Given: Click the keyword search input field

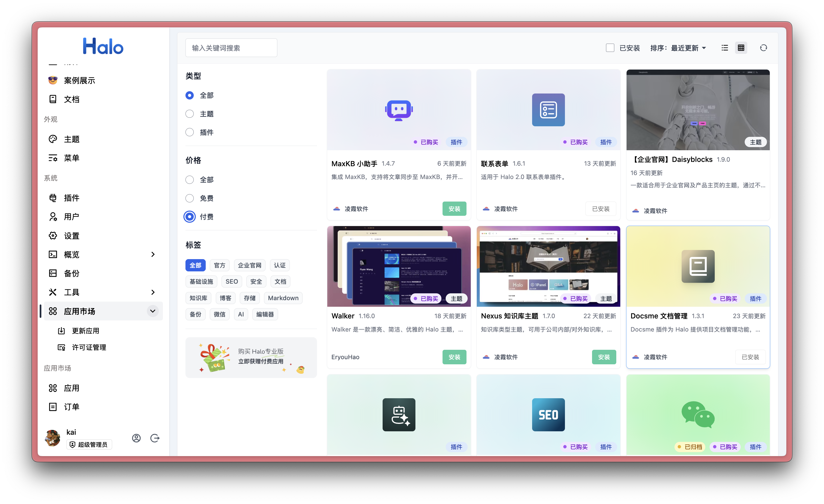Looking at the screenshot, I should pyautogui.click(x=231, y=48).
